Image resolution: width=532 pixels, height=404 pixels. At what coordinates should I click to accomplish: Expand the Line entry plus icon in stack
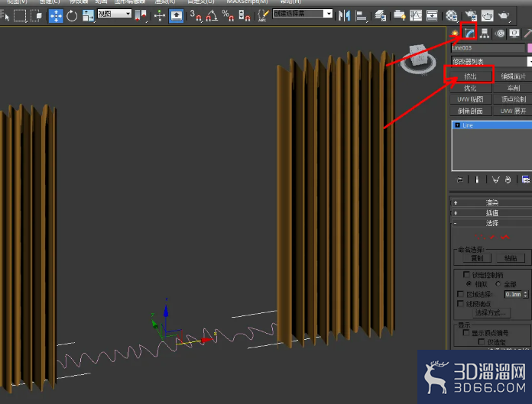coord(457,125)
